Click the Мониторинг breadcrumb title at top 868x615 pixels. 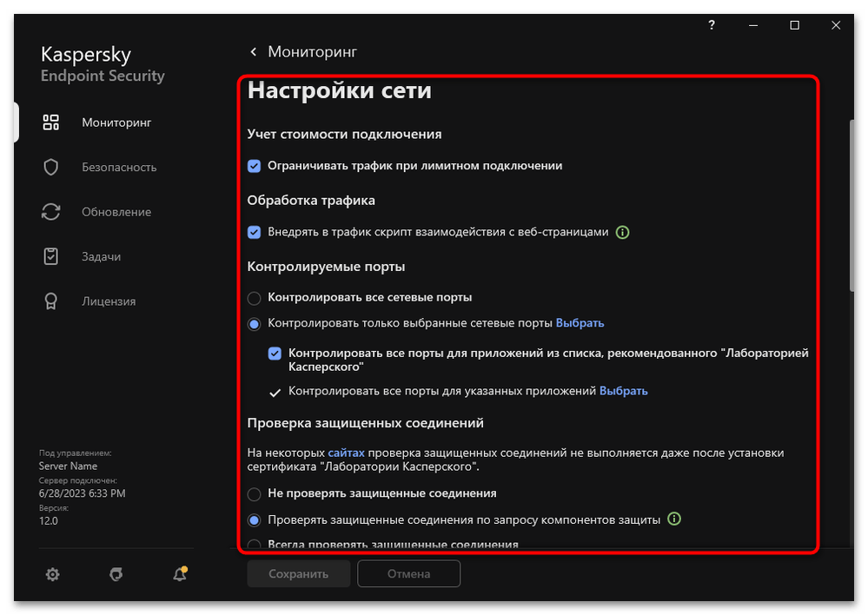coord(312,52)
